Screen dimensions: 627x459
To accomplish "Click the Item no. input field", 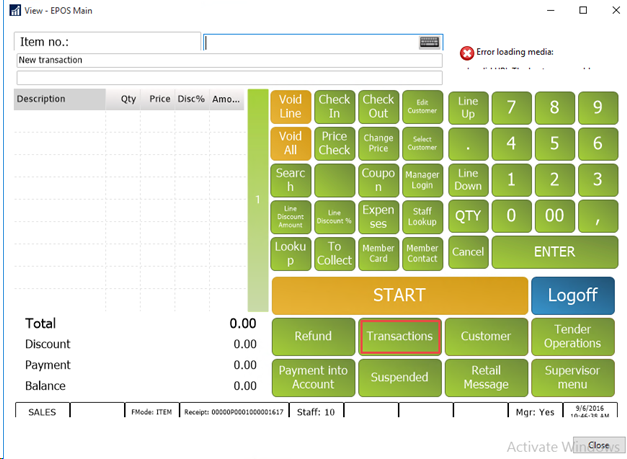I will [312, 42].
